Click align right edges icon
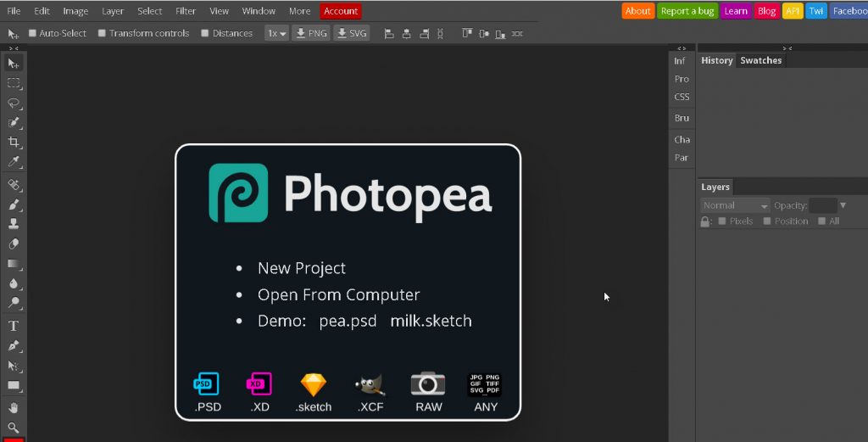The height and width of the screenshot is (442, 868). (x=424, y=34)
